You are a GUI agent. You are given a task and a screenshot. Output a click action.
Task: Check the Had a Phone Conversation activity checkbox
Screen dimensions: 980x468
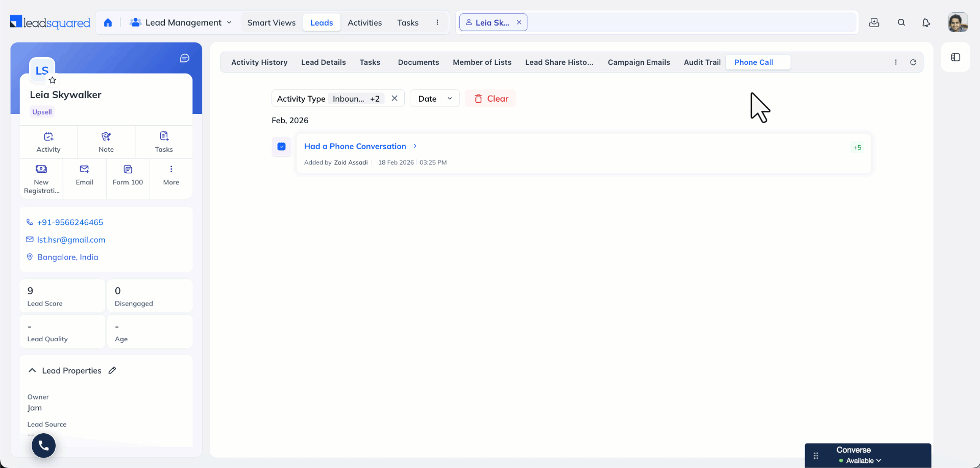281,146
